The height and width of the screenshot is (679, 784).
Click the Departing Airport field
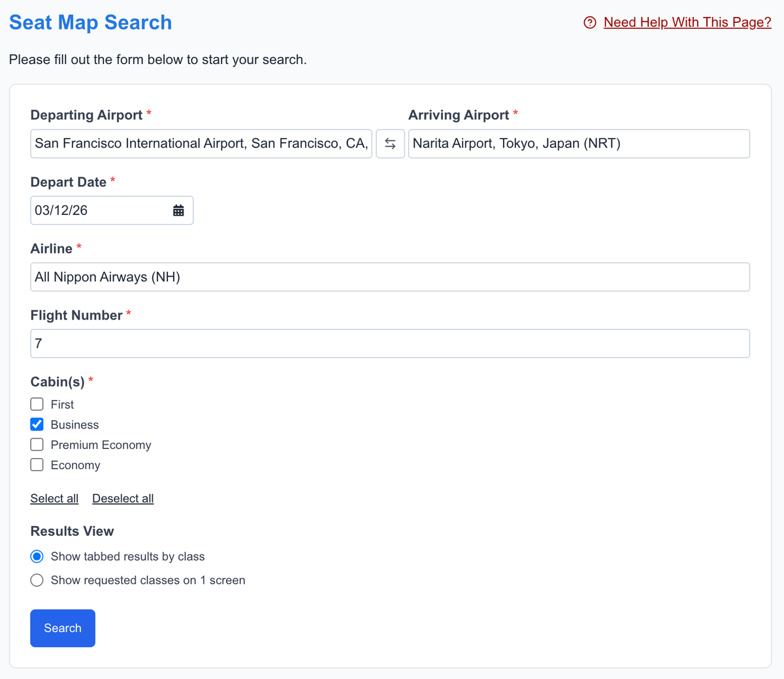coord(196,143)
